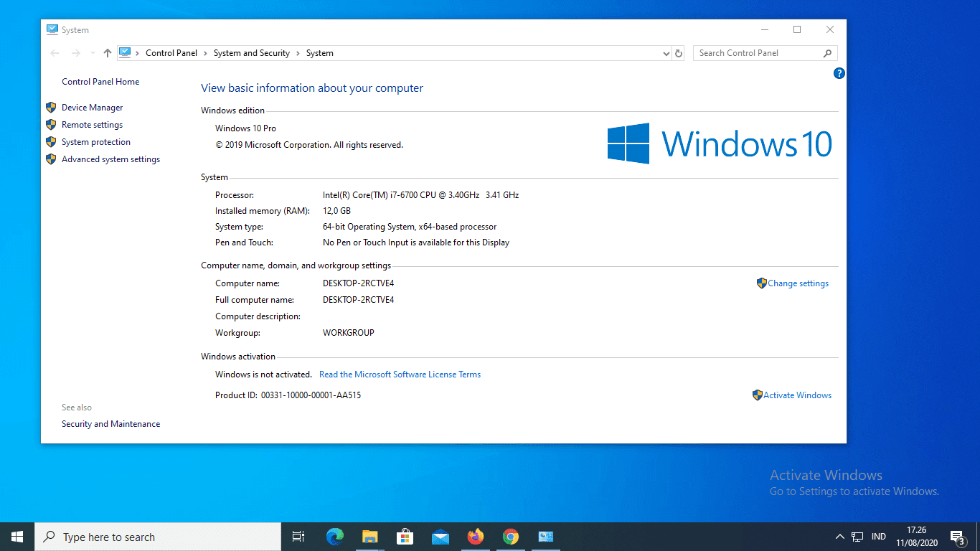Image resolution: width=980 pixels, height=551 pixels.
Task: Launch Google Chrome from the taskbar
Action: point(511,537)
